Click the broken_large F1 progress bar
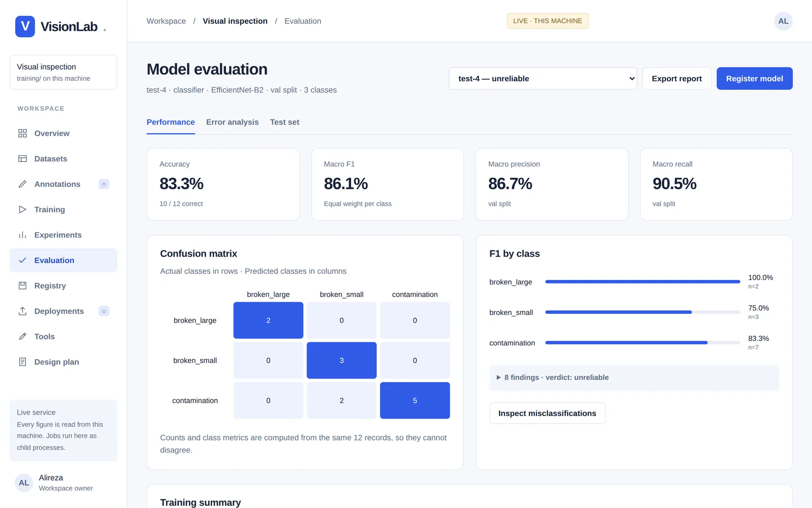Viewport: 812px width, 508px height. tap(642, 281)
